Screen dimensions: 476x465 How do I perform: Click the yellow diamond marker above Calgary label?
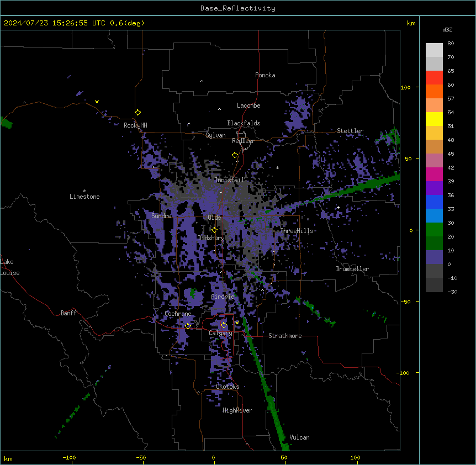pos(224,325)
